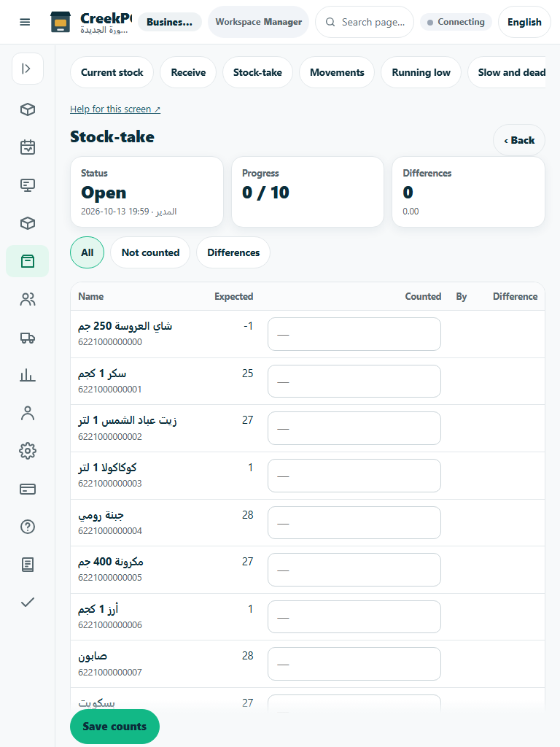Click Counted field for جبنة رومي

(354, 522)
